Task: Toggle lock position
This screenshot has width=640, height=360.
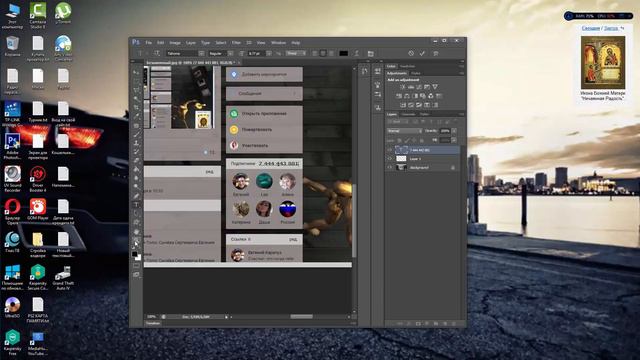Action: [414, 140]
